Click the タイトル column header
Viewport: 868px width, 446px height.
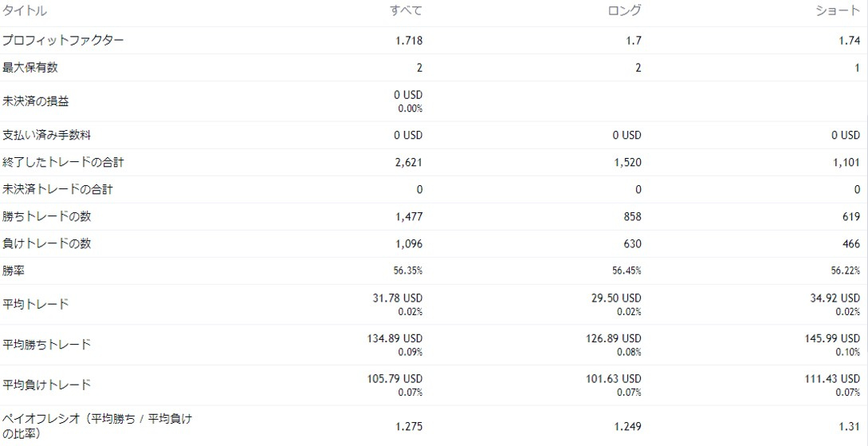coord(25,11)
